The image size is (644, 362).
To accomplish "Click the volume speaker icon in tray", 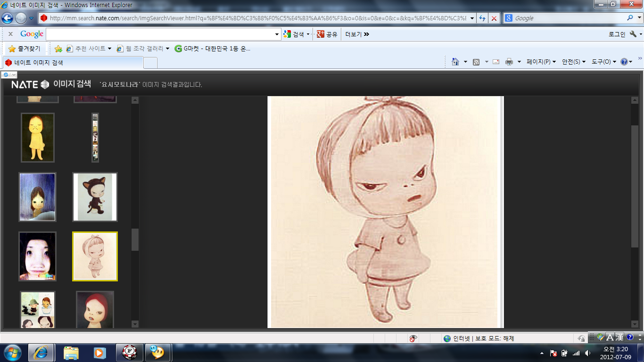I will point(587,353).
